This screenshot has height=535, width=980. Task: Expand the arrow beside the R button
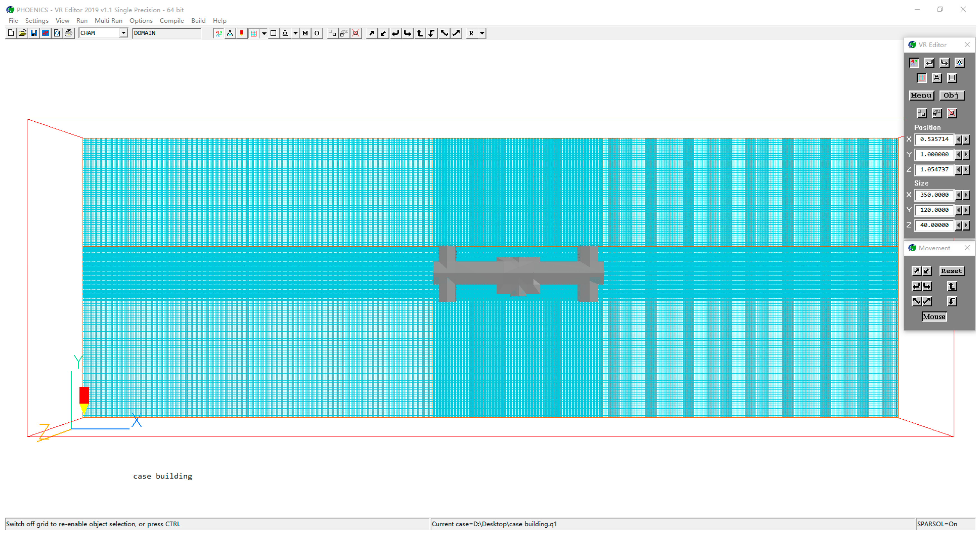click(x=482, y=33)
